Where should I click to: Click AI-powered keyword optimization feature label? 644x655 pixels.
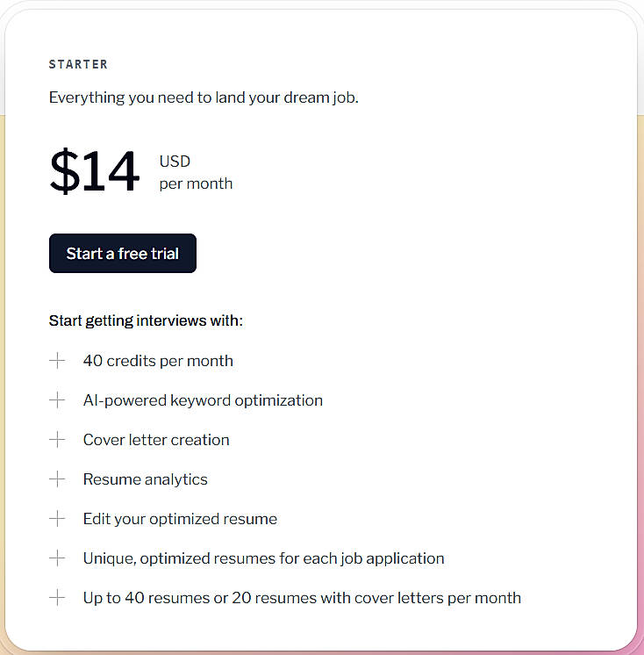[203, 400]
